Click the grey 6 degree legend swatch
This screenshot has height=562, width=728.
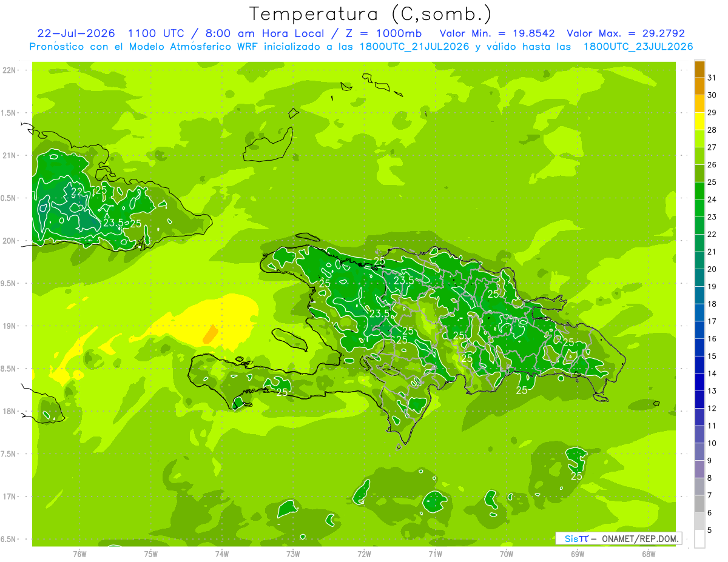(x=699, y=504)
